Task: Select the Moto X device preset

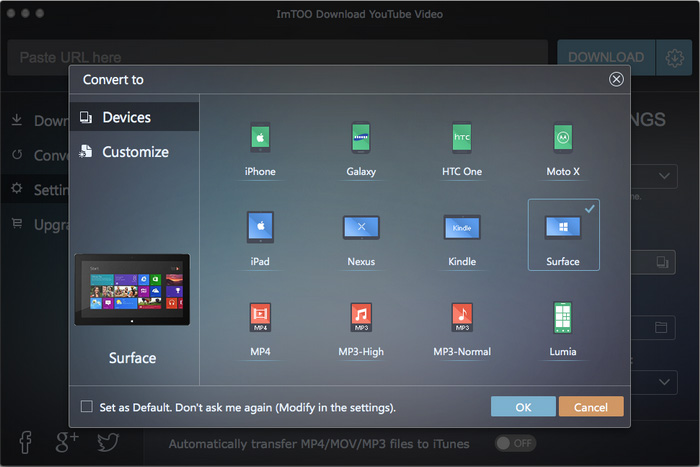Action: click(x=562, y=149)
